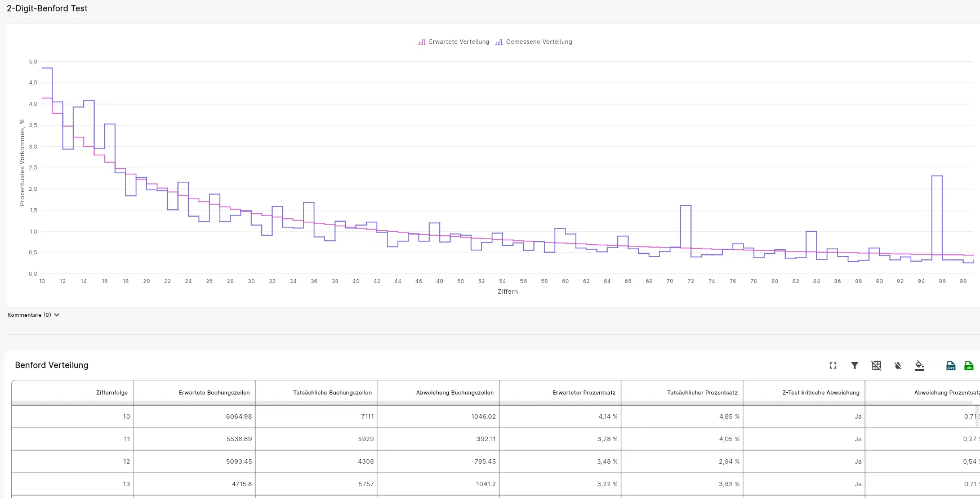The height and width of the screenshot is (498, 980).
Task: Click the crossed-out droplet color icon
Action: pyautogui.click(x=898, y=366)
